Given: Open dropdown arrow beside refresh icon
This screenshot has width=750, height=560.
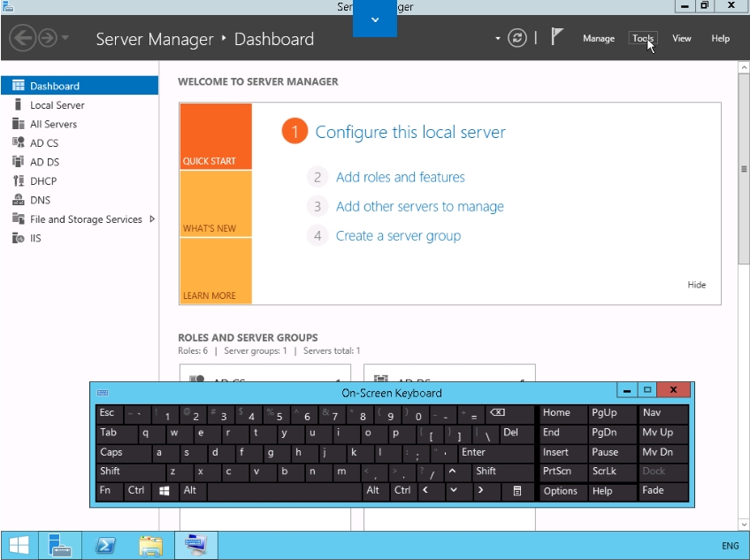Looking at the screenshot, I should 498,38.
